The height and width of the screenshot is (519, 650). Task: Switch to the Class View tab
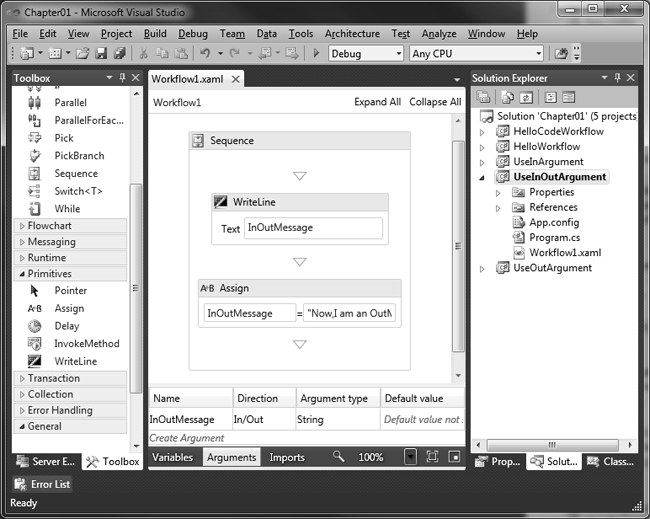[611, 461]
